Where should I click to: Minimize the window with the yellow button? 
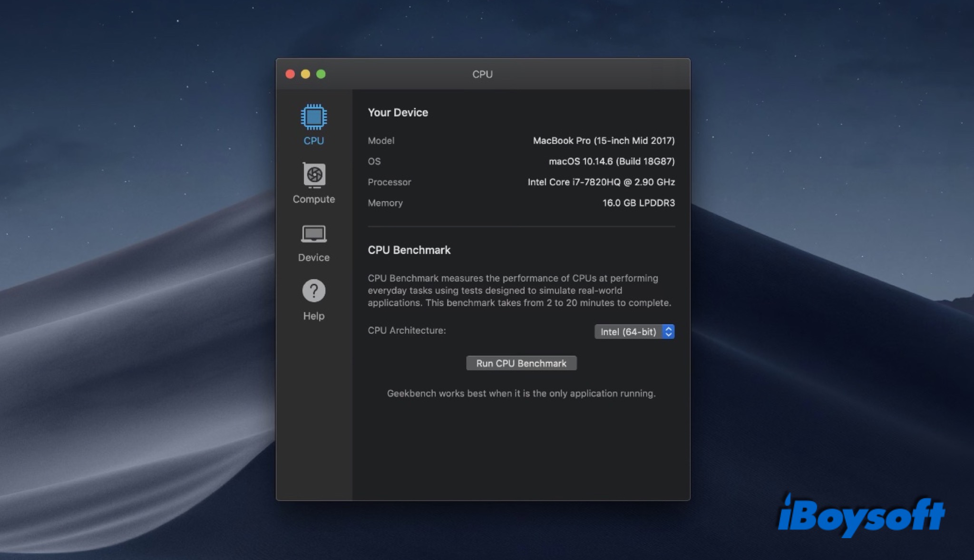(x=305, y=74)
